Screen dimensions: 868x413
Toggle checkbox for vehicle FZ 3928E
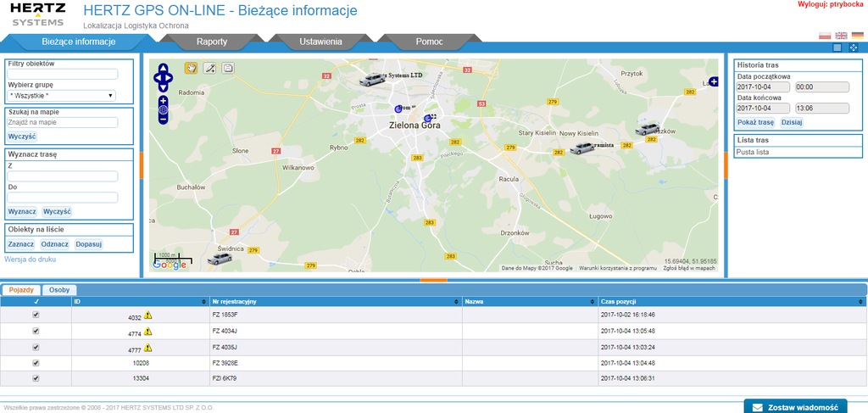36,363
